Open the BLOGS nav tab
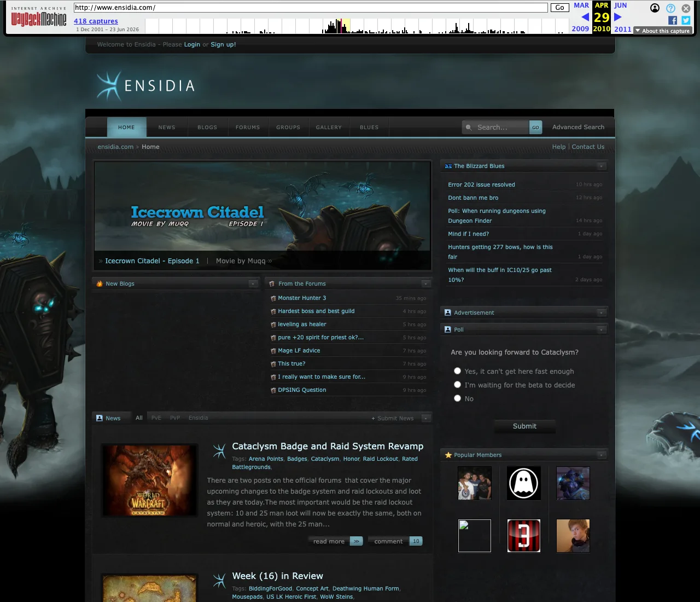 point(207,127)
